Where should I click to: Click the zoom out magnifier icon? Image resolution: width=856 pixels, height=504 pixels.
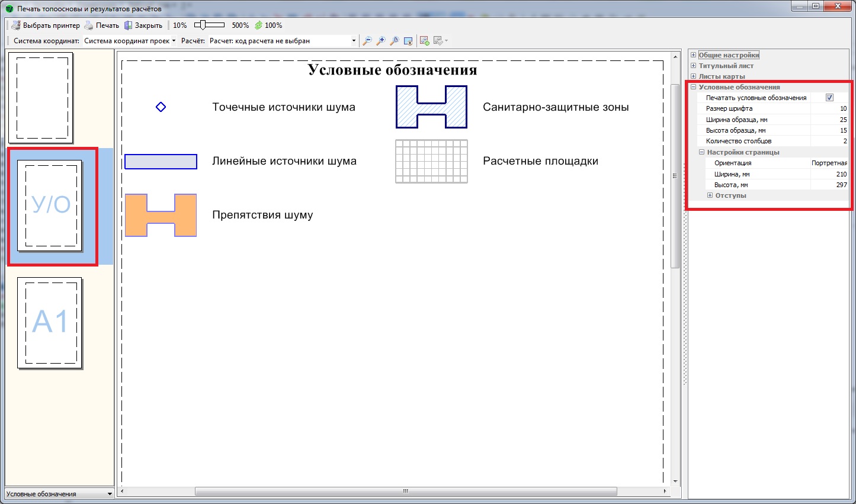click(367, 41)
